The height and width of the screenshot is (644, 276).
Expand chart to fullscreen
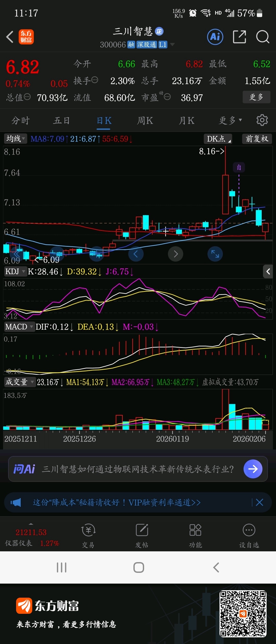point(215,254)
